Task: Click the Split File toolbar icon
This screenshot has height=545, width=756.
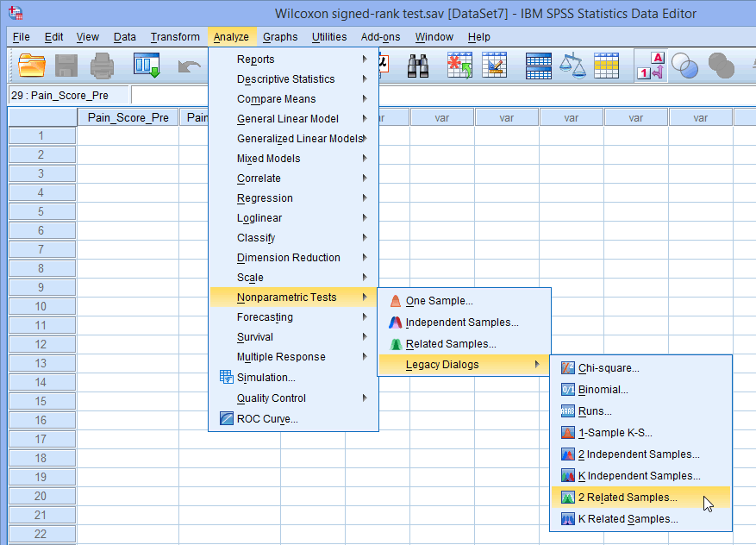Action: click(x=539, y=66)
